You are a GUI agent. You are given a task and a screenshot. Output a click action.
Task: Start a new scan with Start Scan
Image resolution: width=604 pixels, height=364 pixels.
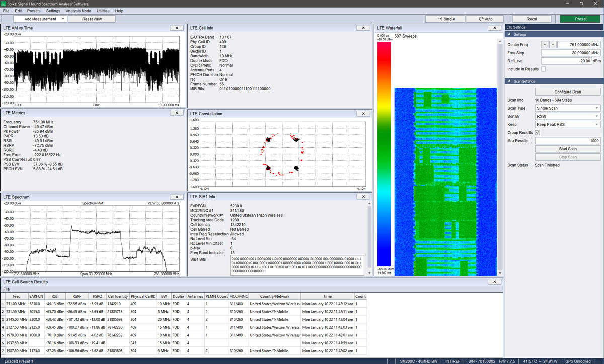[x=567, y=148]
